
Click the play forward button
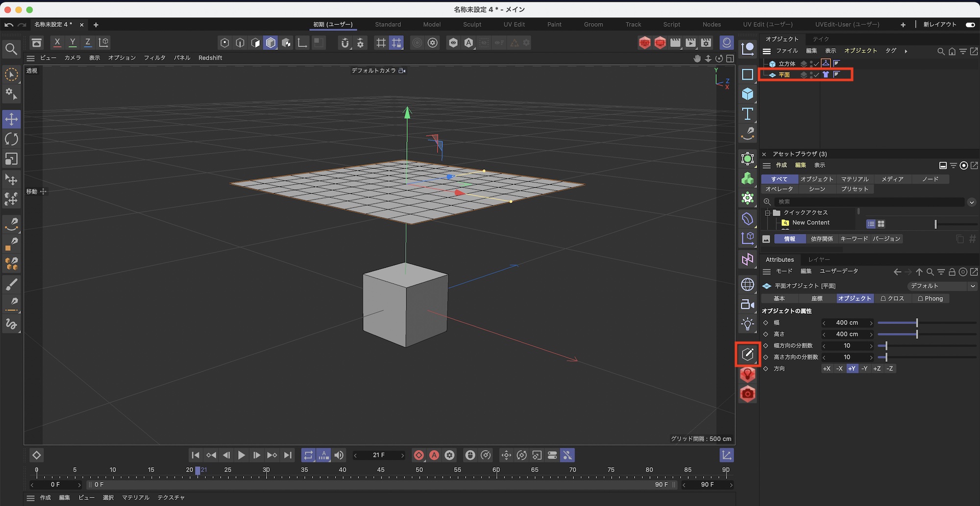coord(241,455)
